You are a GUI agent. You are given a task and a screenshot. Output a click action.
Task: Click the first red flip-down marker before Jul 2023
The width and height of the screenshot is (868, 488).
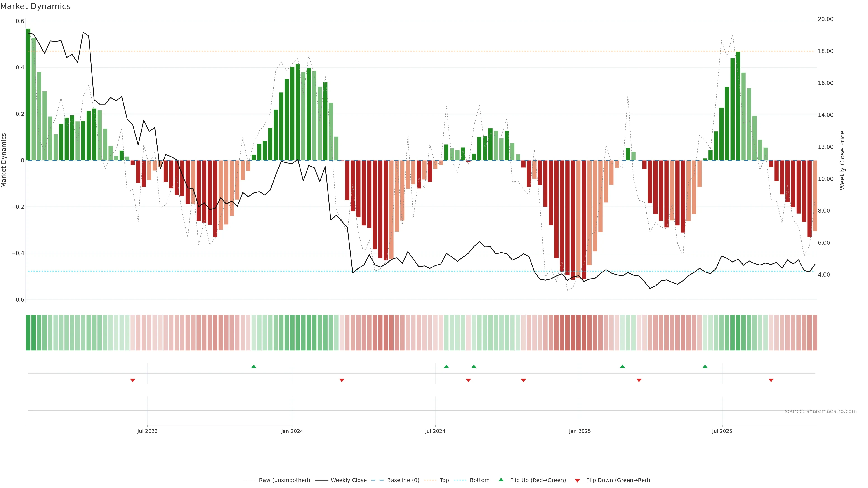click(x=132, y=380)
